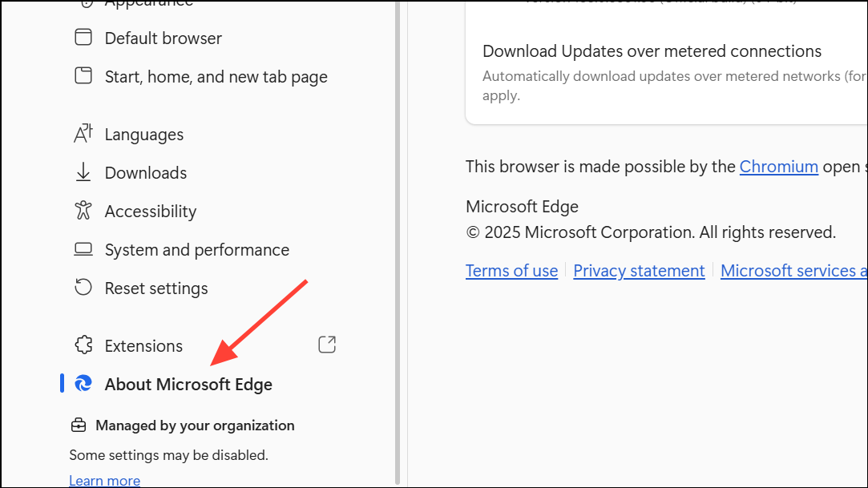The image size is (868, 488).
Task: Open Extensions via external link icon
Action: (327, 345)
